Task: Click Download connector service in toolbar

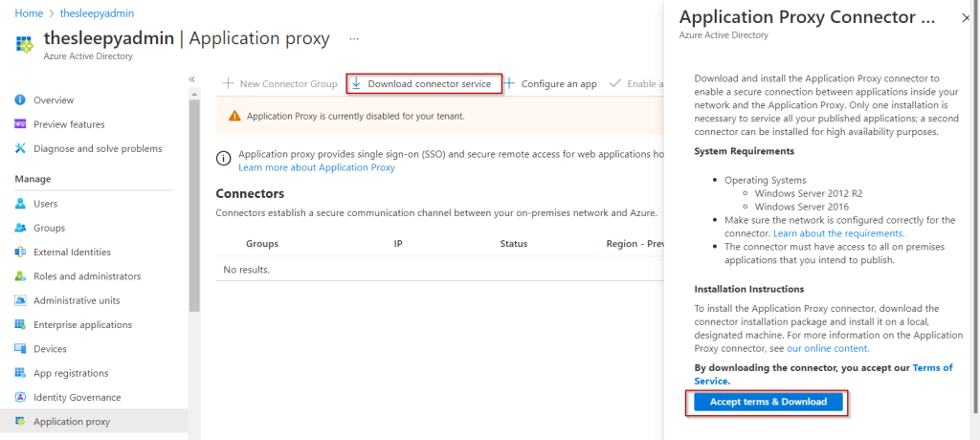Action: coord(422,84)
